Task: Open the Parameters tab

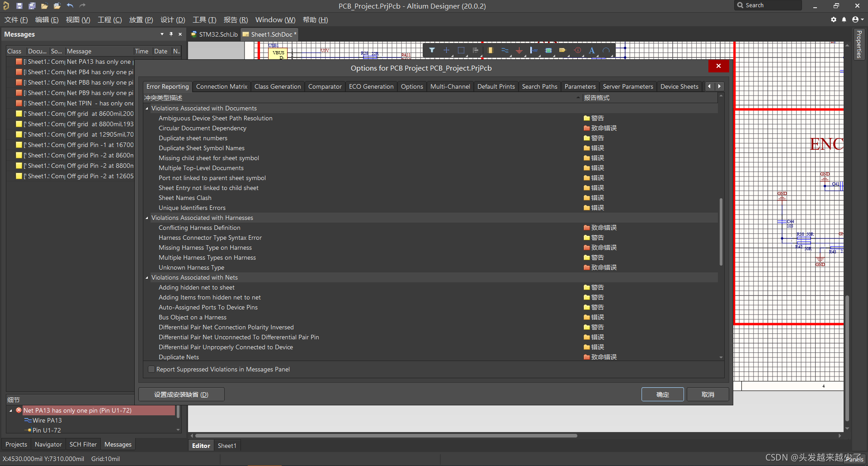Action: (x=580, y=86)
